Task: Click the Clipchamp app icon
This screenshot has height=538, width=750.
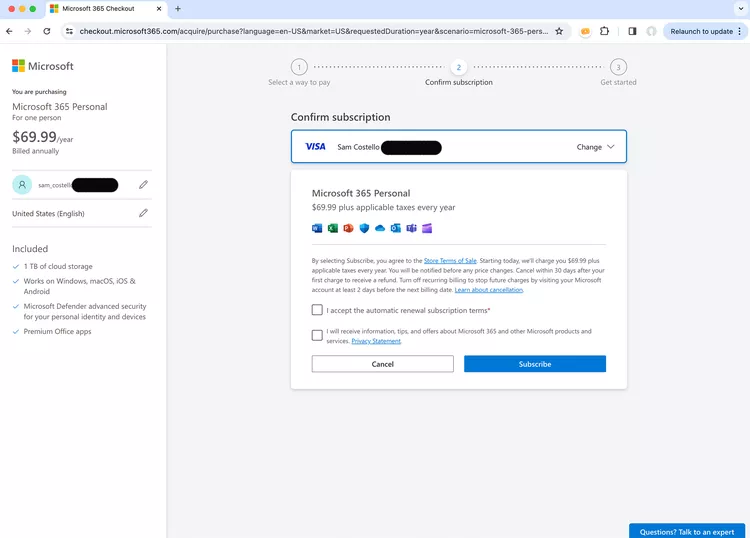Action: pyautogui.click(x=427, y=228)
